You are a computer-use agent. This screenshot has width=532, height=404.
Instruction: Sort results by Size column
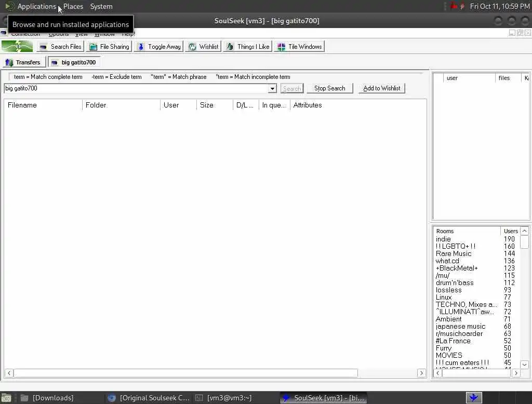[215, 105]
